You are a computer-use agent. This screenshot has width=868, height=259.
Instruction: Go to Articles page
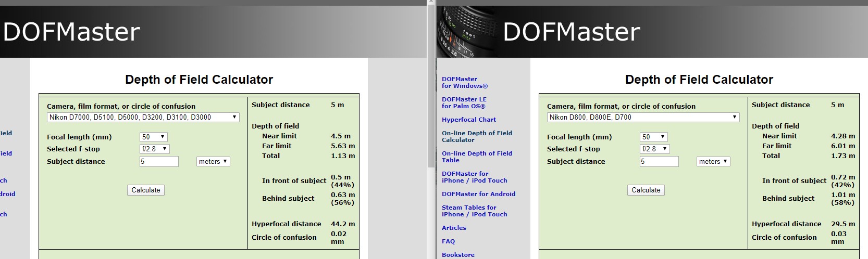point(454,228)
